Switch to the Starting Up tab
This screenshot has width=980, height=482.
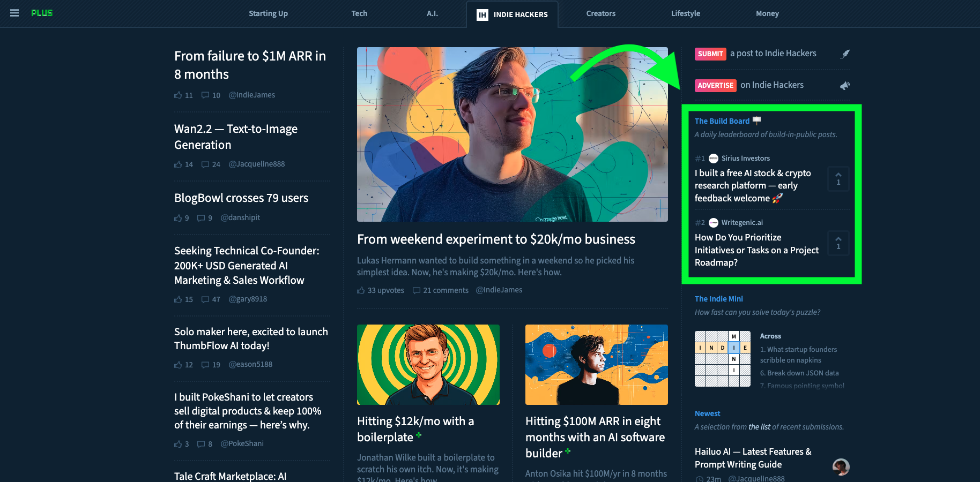click(x=268, y=13)
